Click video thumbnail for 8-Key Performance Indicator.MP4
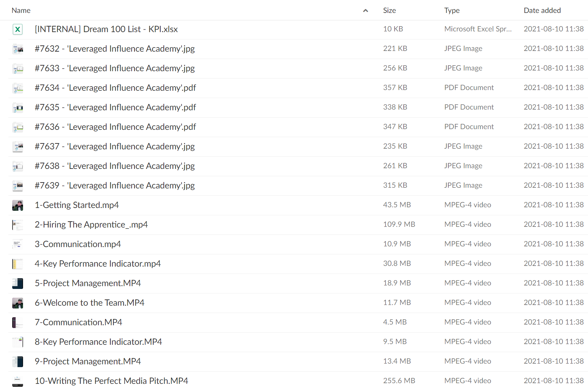The image size is (588, 387). (17, 342)
